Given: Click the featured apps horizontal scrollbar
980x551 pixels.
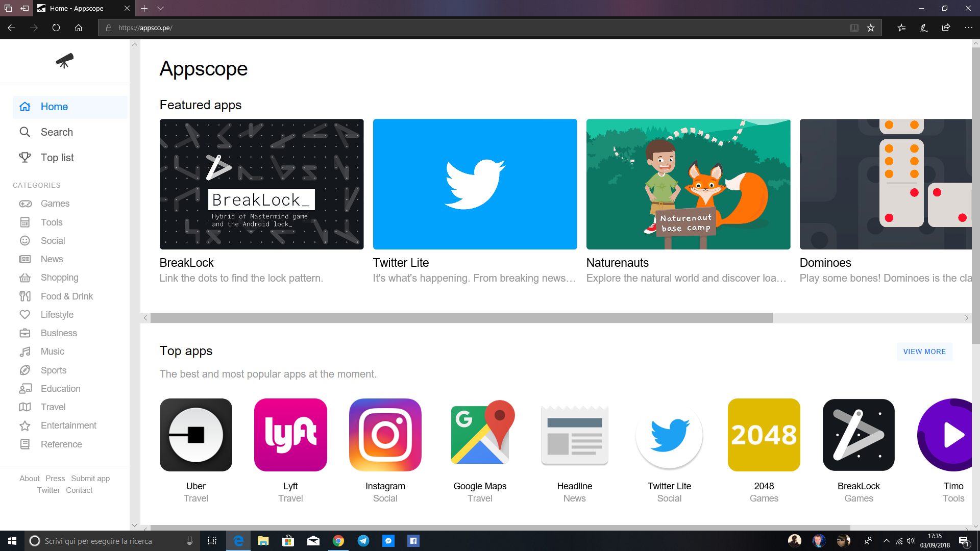Looking at the screenshot, I should (461, 318).
